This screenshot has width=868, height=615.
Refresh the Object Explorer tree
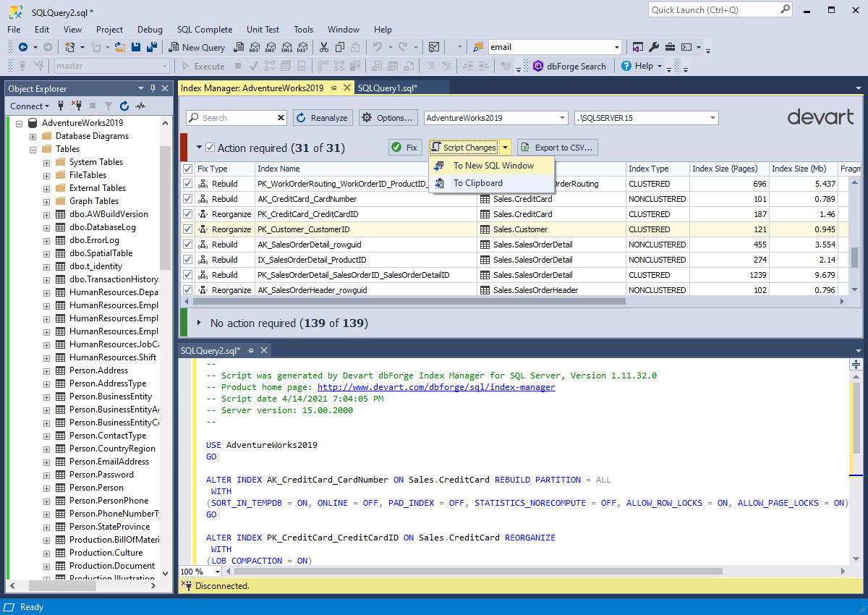(123, 106)
